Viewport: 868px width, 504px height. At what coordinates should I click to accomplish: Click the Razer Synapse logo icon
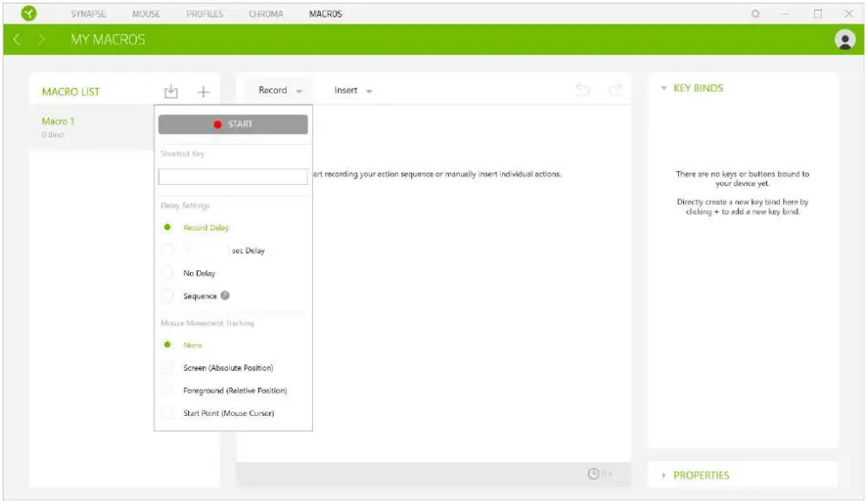point(29,13)
